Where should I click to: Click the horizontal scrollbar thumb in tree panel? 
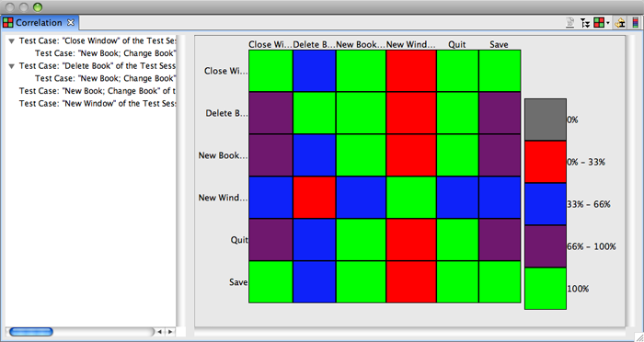(30, 332)
